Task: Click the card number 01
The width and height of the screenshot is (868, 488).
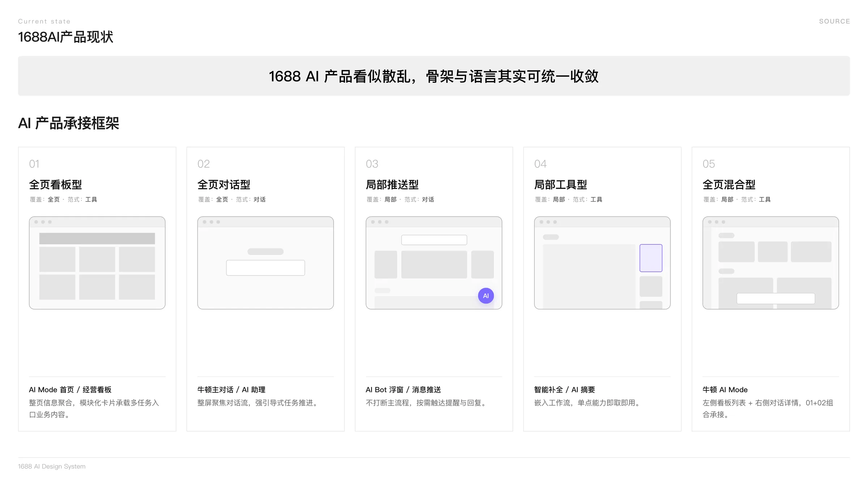Action: (34, 164)
